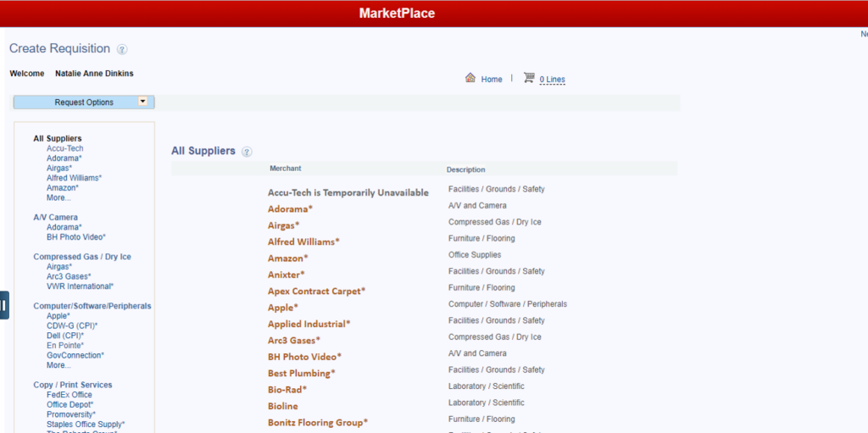Open Apex Contract Carpet* merchant link

[x=317, y=291]
